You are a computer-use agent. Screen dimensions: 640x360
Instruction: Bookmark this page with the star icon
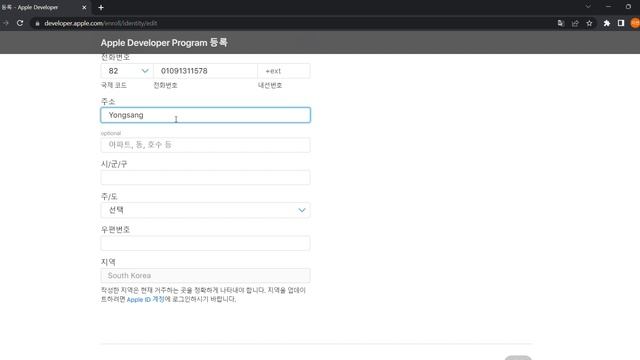click(x=589, y=23)
